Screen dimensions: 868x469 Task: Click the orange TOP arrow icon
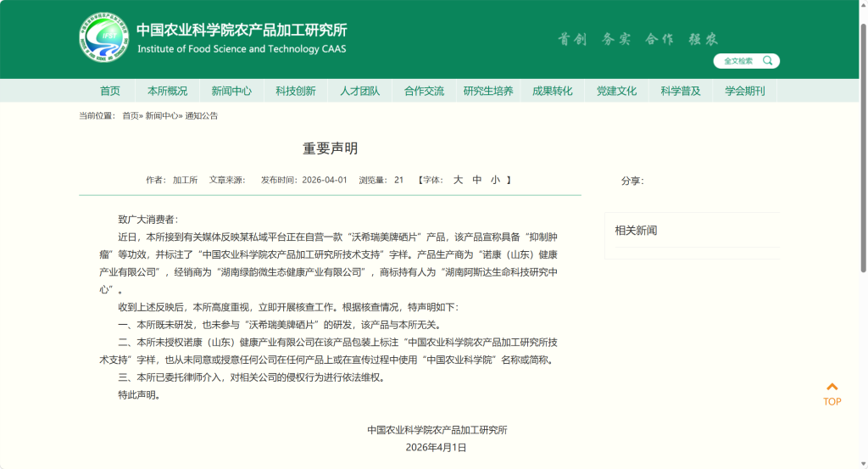click(832, 388)
